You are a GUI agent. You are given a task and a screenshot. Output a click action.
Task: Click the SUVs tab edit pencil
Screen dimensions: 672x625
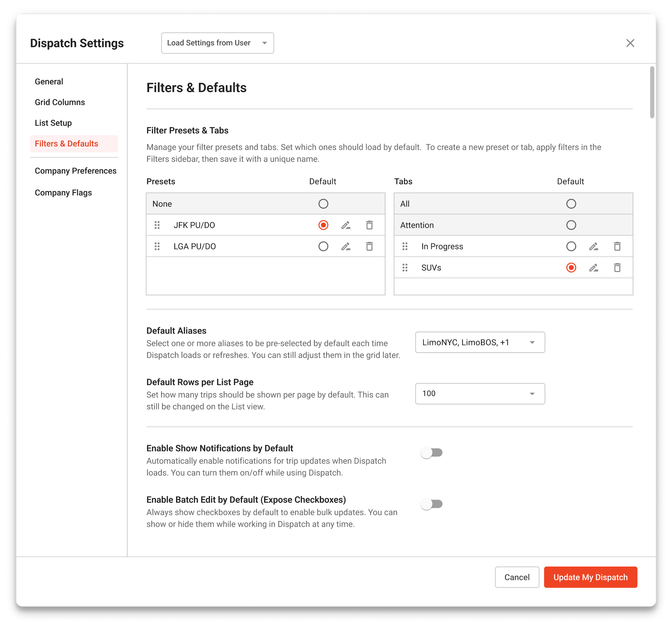[x=593, y=268]
